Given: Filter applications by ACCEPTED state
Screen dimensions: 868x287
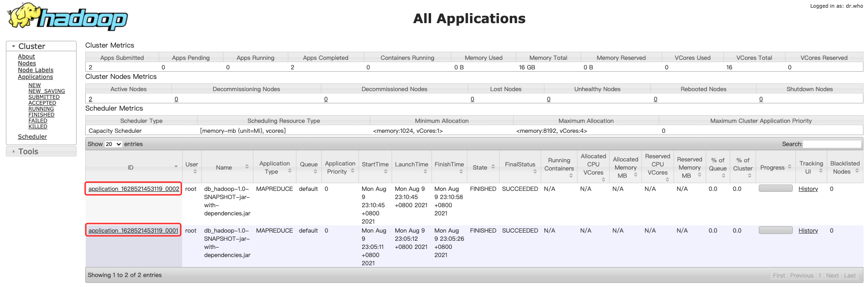Looking at the screenshot, I should [x=42, y=103].
